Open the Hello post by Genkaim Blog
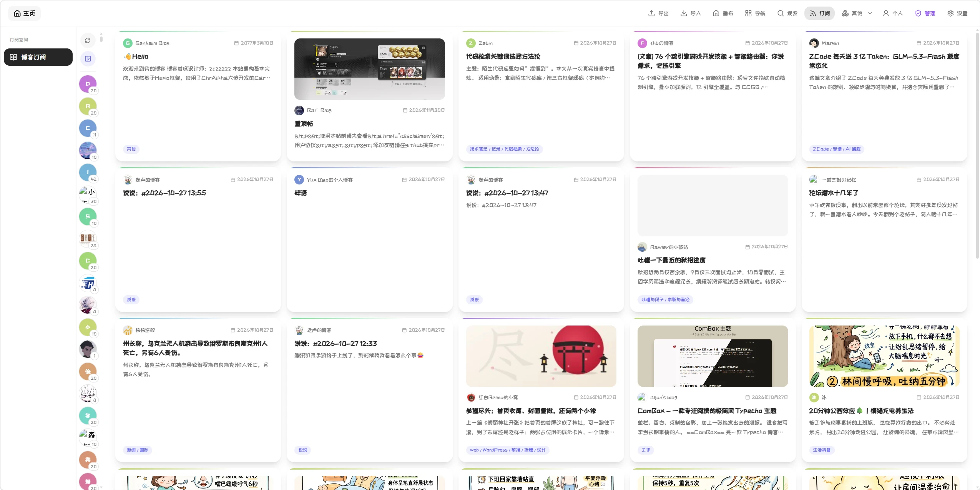 [140, 56]
